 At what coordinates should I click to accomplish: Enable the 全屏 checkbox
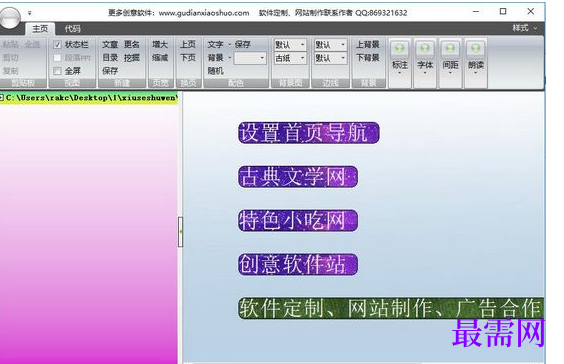[57, 71]
